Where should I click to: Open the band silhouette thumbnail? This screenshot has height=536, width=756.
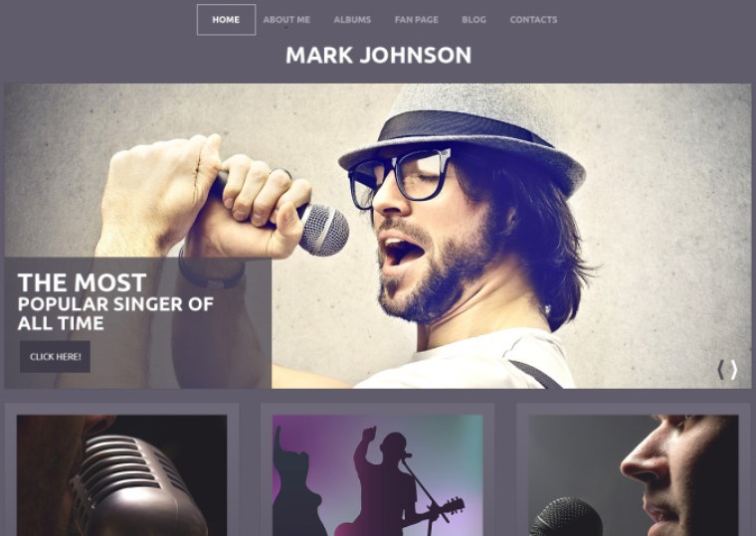378,475
